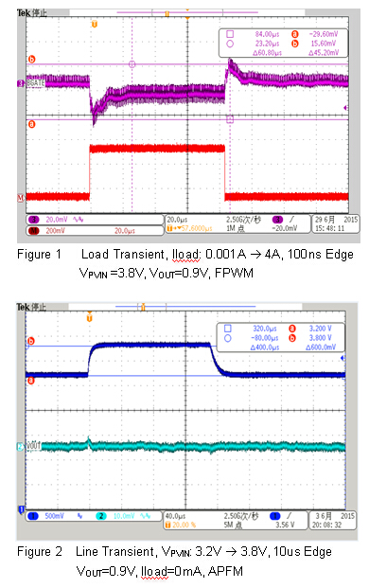Click the 40.0µs timebase readout in Figure 2
The width and height of the screenshot is (369, 588).
[175, 516]
